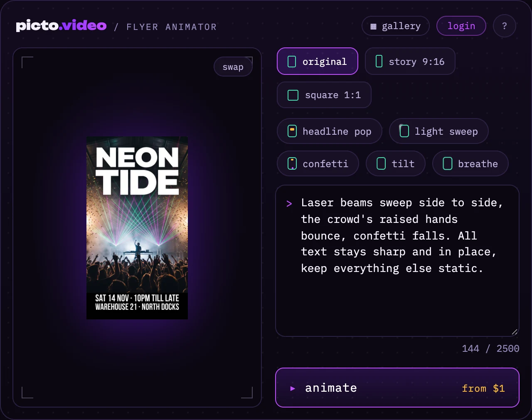The width and height of the screenshot is (532, 420).
Task: Choose the story 9:16 format
Action: click(410, 61)
